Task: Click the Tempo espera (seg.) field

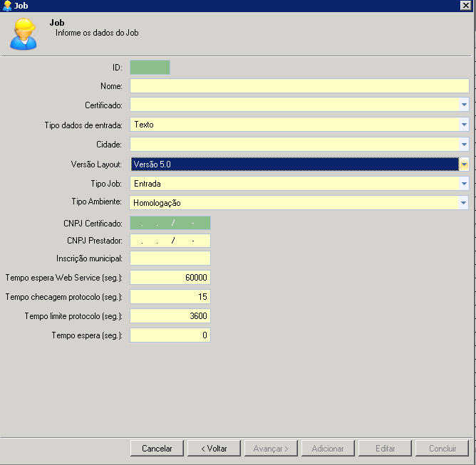Action: coord(170,335)
